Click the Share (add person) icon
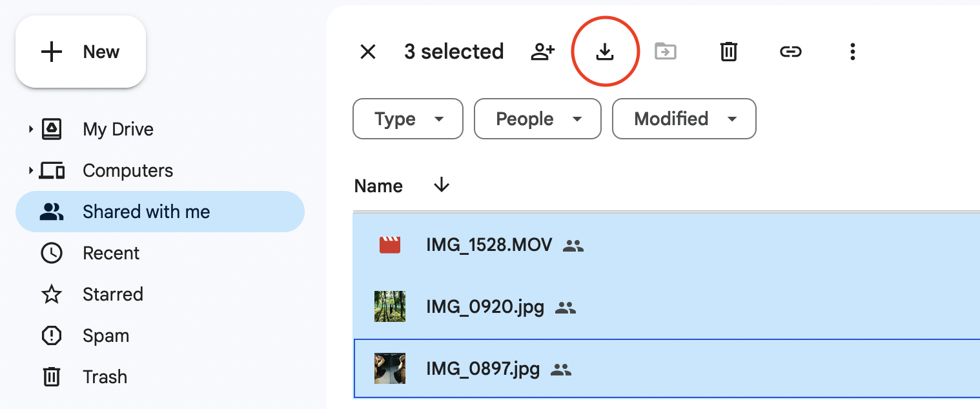The width and height of the screenshot is (980, 409). 543,52
